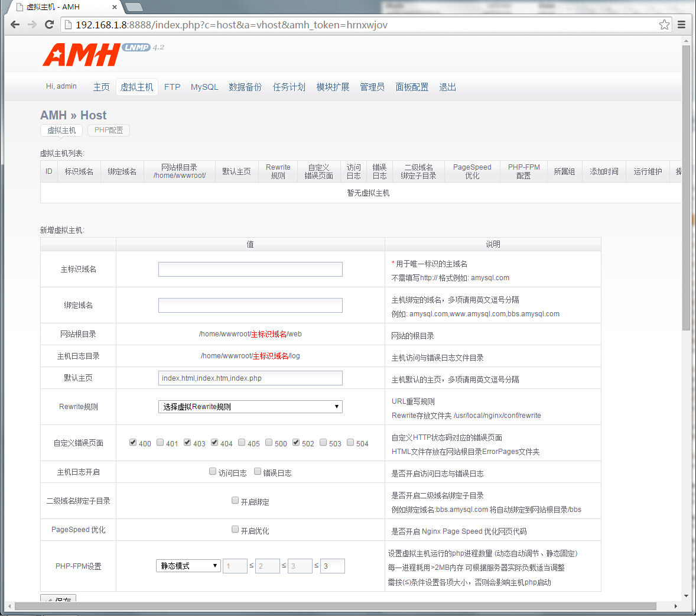The image size is (696, 616).
Task: Check the 504 error page checkbox
Action: pyautogui.click(x=350, y=442)
